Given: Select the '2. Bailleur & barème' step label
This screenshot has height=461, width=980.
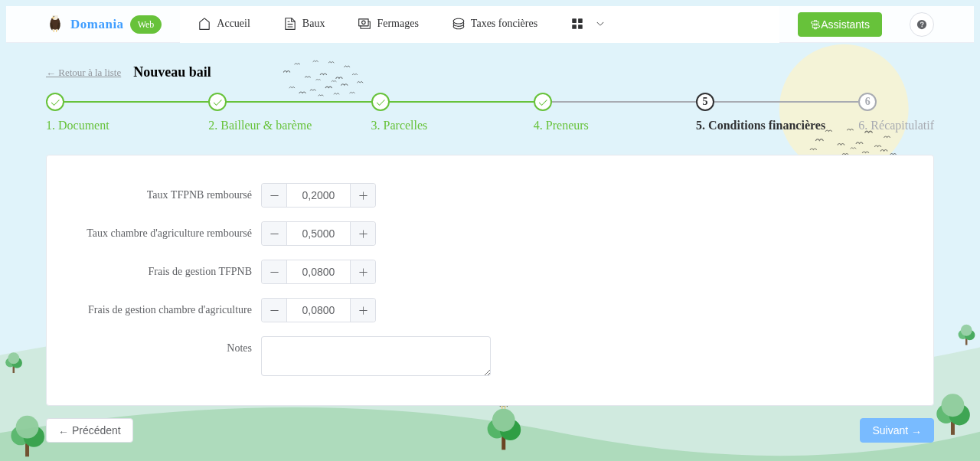Looking at the screenshot, I should [x=260, y=126].
